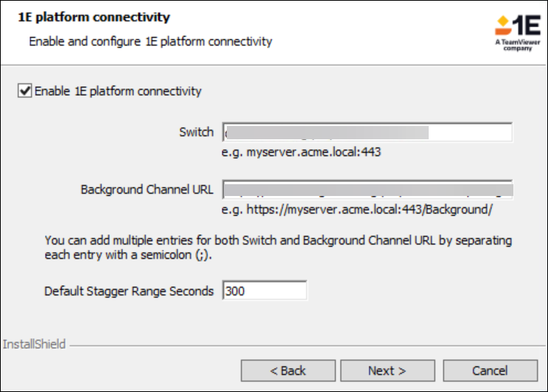Click the Switch input field
This screenshot has height=392, width=548.
pos(367,133)
